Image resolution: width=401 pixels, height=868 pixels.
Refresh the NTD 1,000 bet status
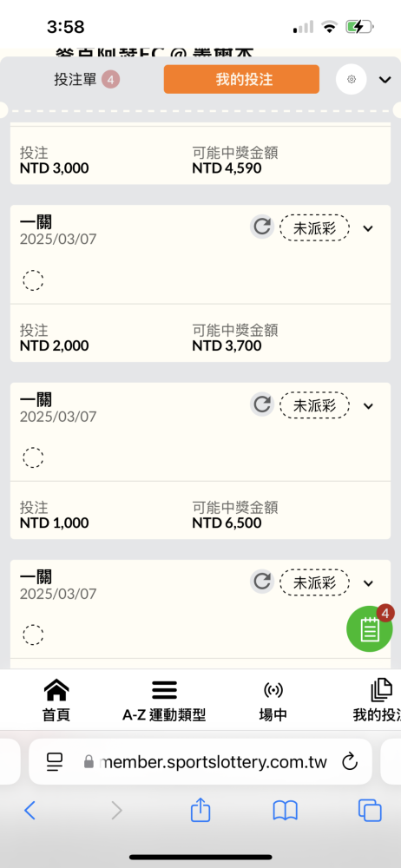[262, 404]
